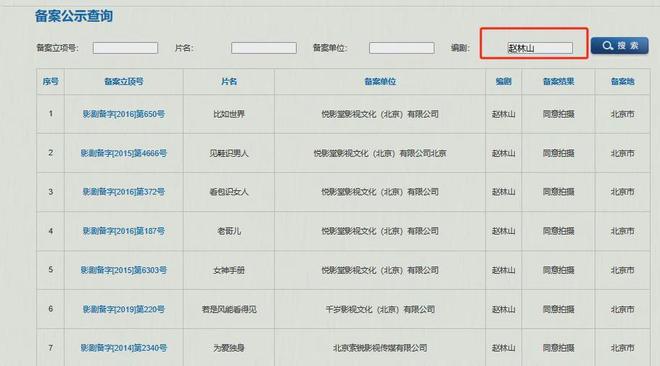Open link 影剧备字[2014]第2340号
This screenshot has width=660, height=366.
click(123, 348)
